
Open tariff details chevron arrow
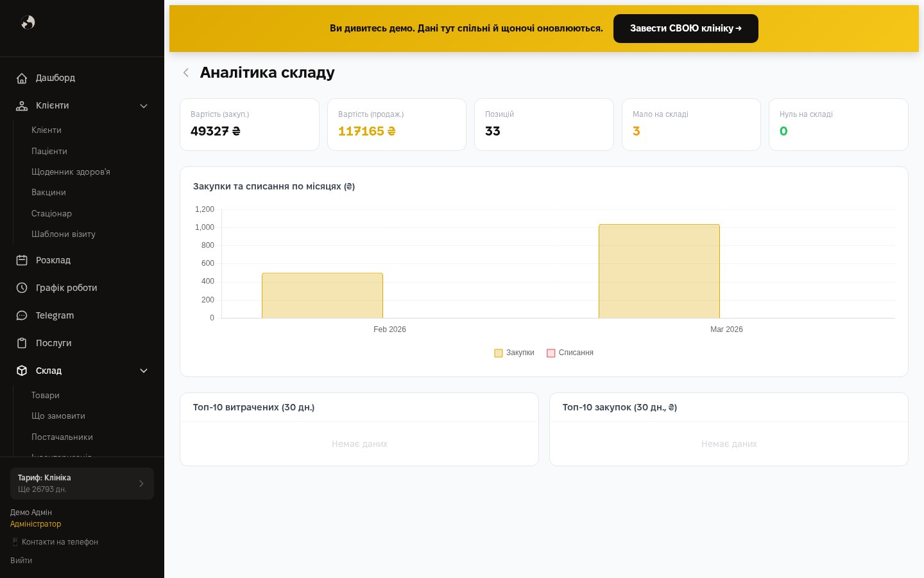[x=141, y=484]
